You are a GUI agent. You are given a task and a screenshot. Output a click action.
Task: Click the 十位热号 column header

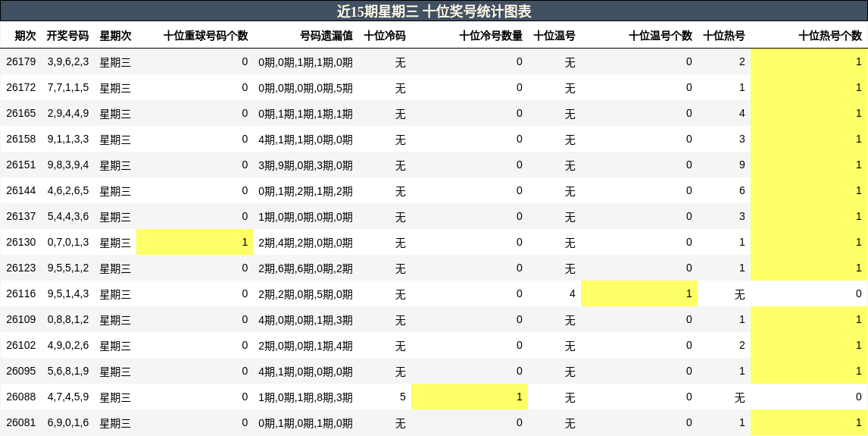pyautogui.click(x=724, y=36)
